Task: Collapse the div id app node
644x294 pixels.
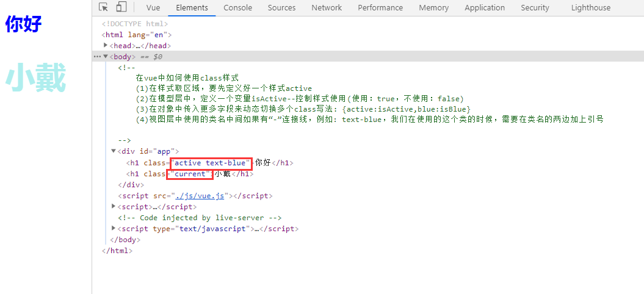Action: coord(114,151)
